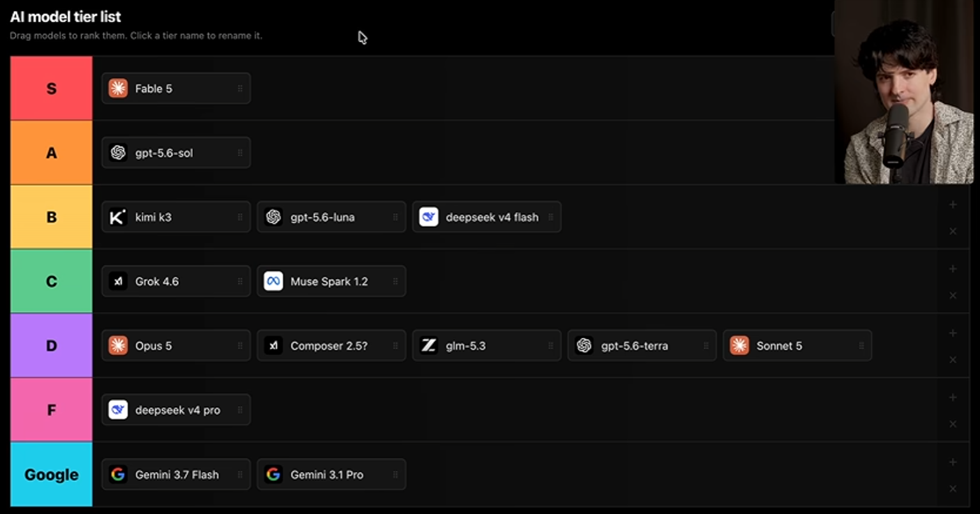Delete the Google tier with its X button
Viewport: 980px width, 514px height.
tap(953, 489)
